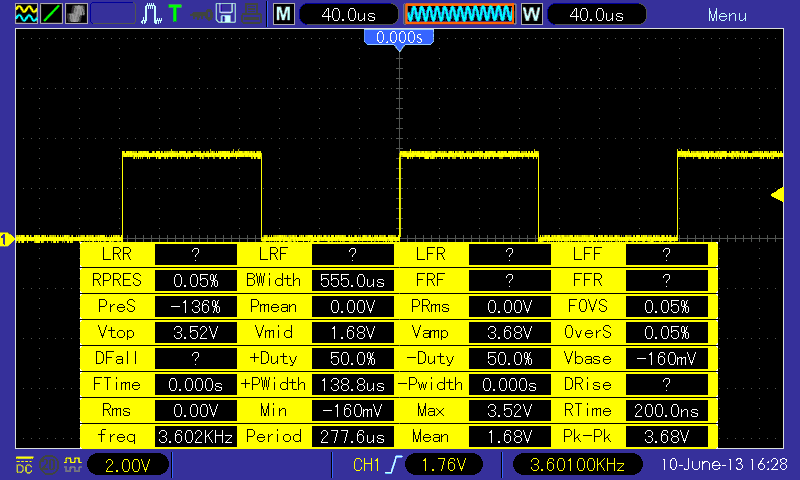The width and height of the screenshot is (800, 480).
Task: Click the Mean value 1.68V
Action: pyautogui.click(x=509, y=437)
